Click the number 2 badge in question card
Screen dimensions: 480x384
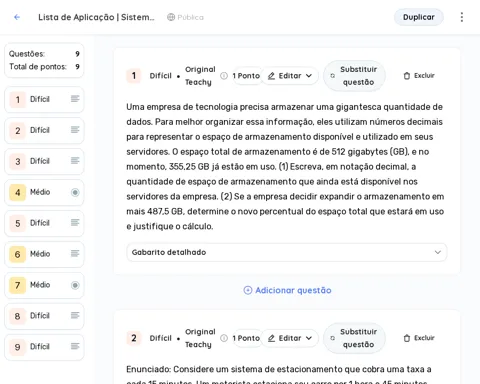[x=134, y=338]
